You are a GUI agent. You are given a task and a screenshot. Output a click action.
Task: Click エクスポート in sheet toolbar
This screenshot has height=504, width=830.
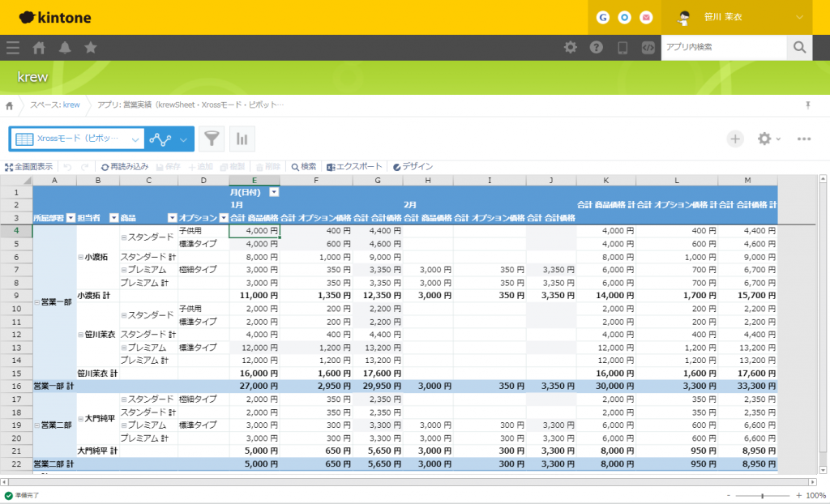click(354, 167)
